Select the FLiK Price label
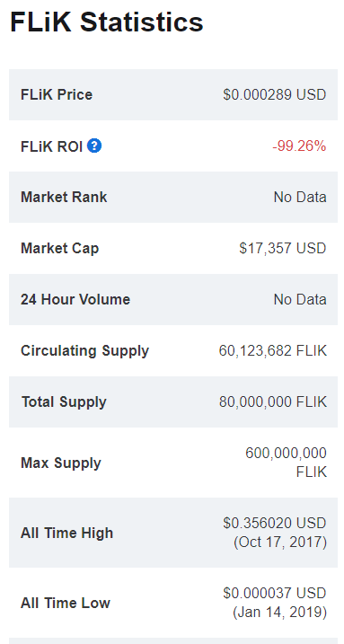This screenshot has height=644, width=344. click(x=57, y=94)
